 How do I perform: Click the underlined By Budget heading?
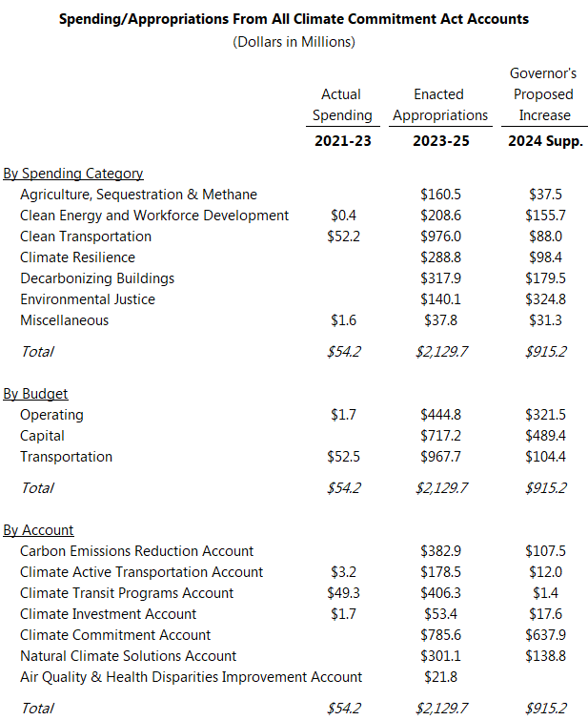[36, 394]
